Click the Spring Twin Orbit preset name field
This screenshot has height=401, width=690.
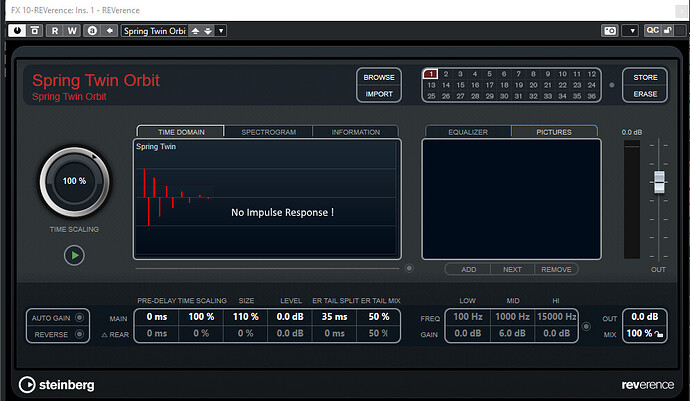tap(154, 31)
